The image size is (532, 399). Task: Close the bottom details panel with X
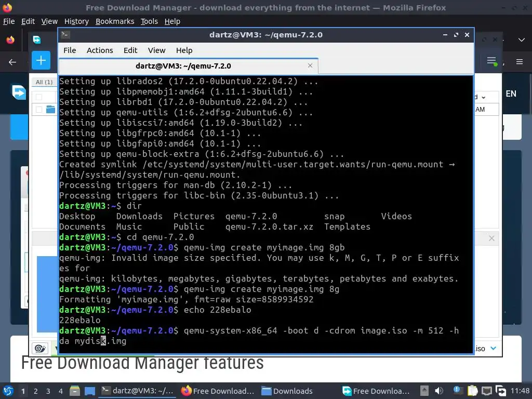(x=491, y=238)
